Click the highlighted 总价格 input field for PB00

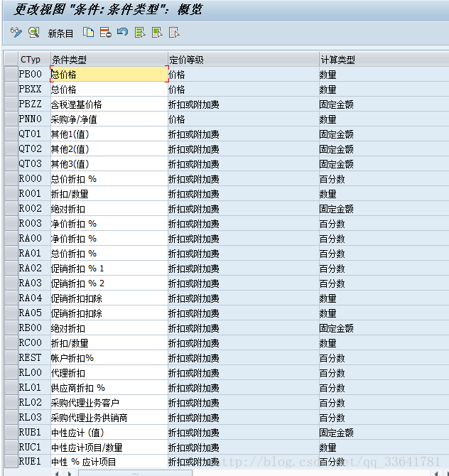[x=109, y=74]
